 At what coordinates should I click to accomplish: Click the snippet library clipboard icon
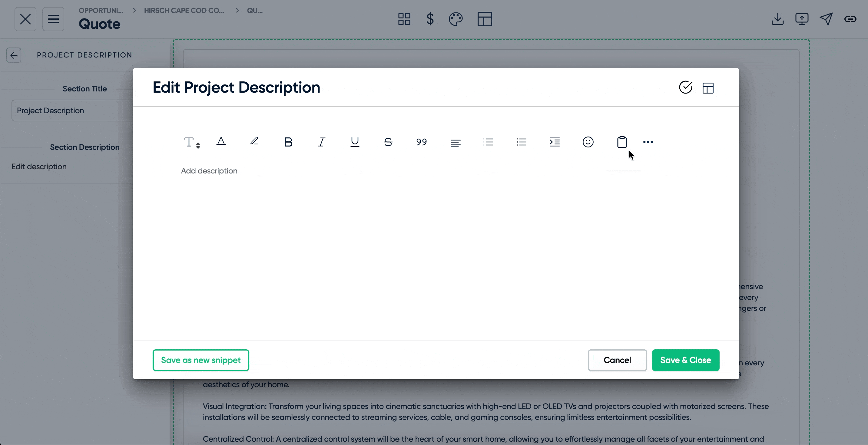[x=621, y=142]
